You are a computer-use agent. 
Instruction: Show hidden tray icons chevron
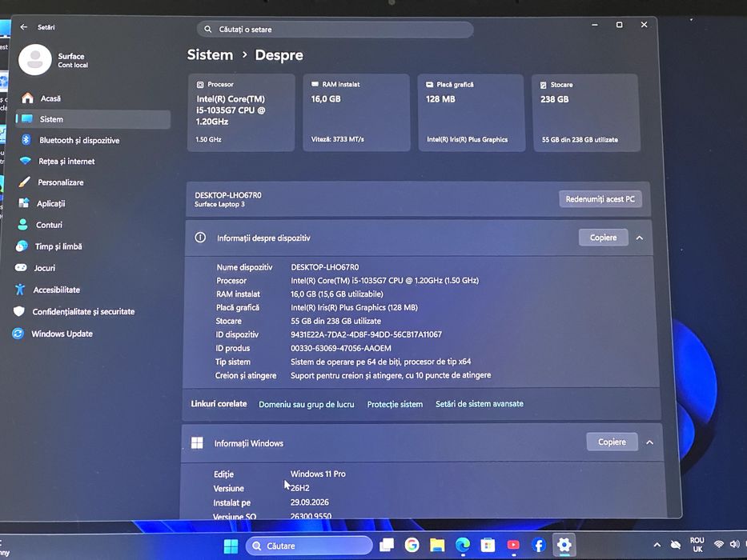click(x=657, y=545)
